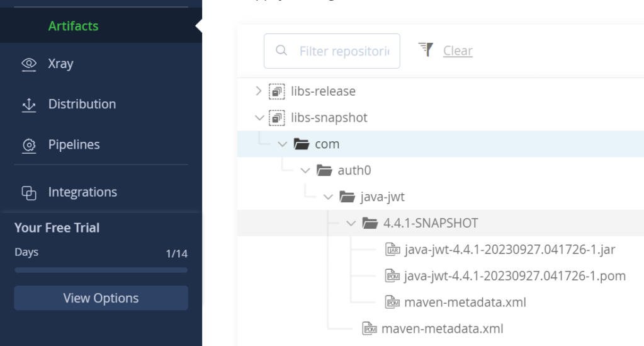Open the Artifacts menu item
This screenshot has height=346, width=644.
pos(73,26)
